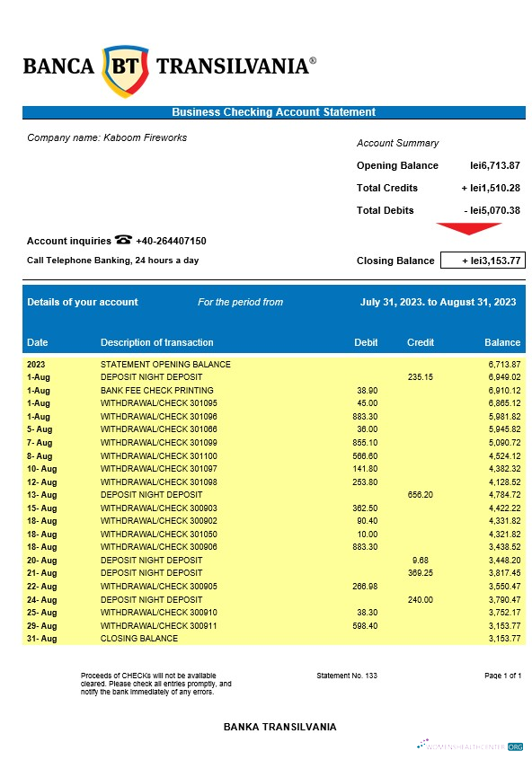Viewport: 532px width, 760px height.
Task: Select the Business Checking Account Statement header
Action: pyautogui.click(x=273, y=112)
